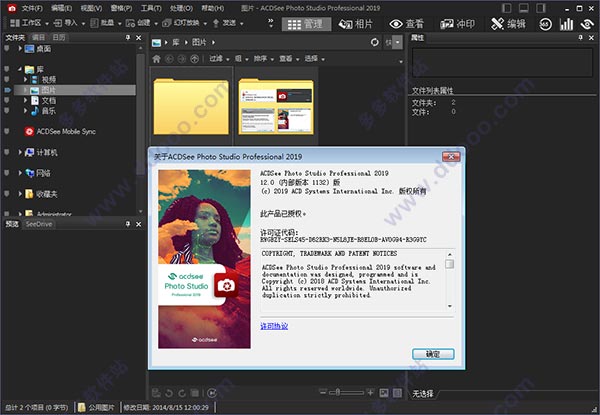Select the 文档 folder in tree

pos(49,100)
